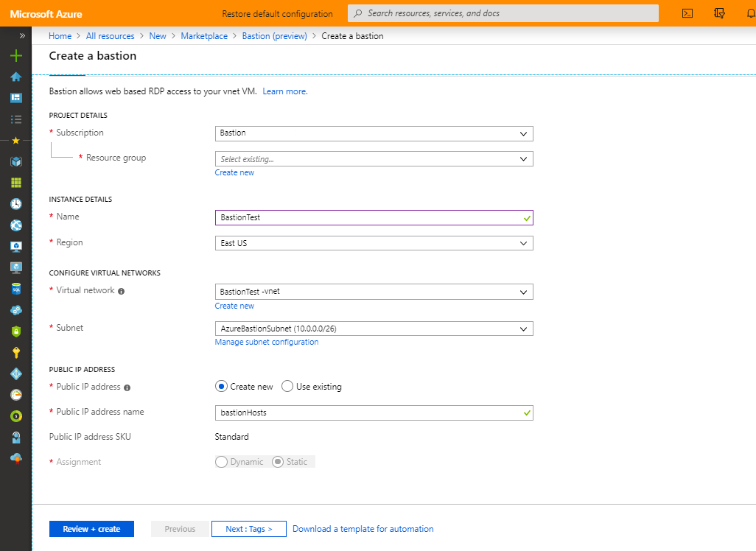Open the gray monitor icon above SQL icon

16,267
